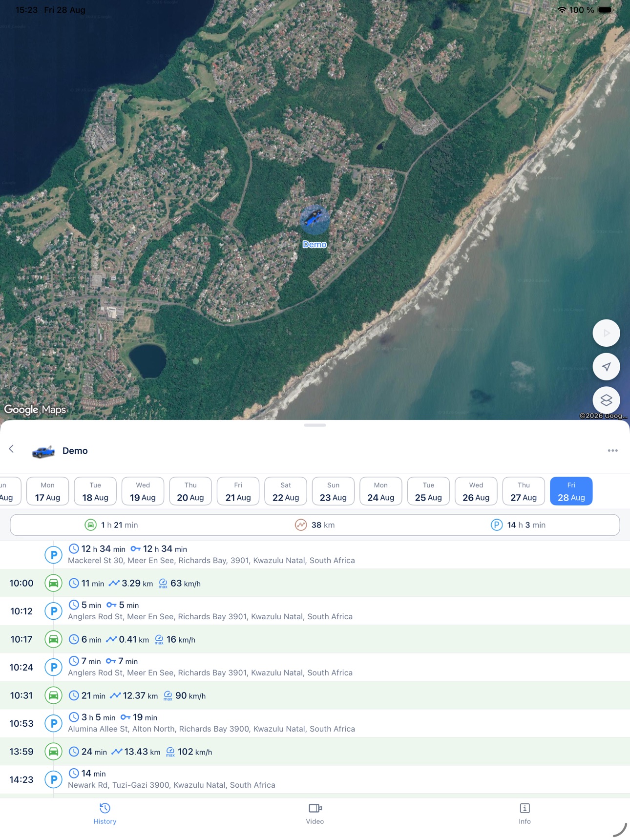Select the Mon 17 Aug date
Screen dimensions: 630x840
pos(47,491)
